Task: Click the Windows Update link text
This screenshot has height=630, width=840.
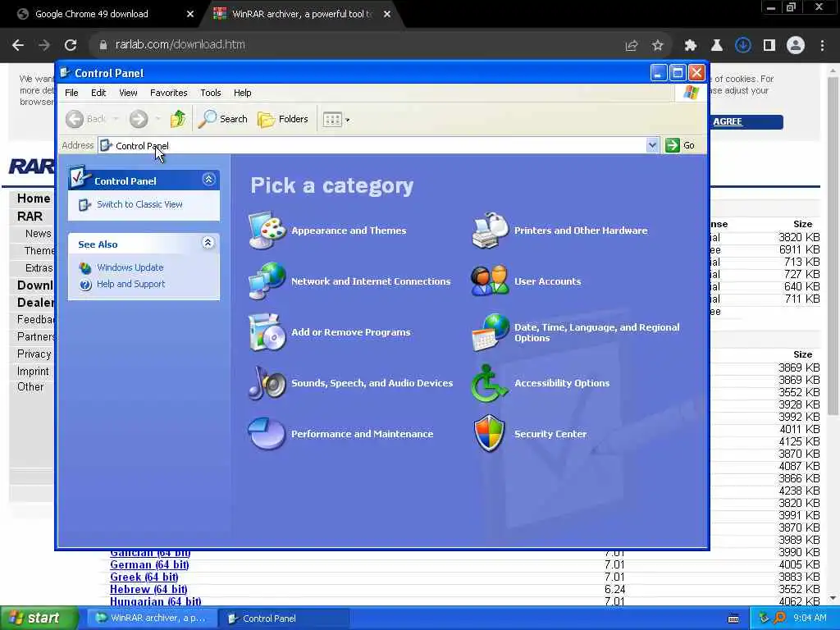Action: tap(130, 267)
